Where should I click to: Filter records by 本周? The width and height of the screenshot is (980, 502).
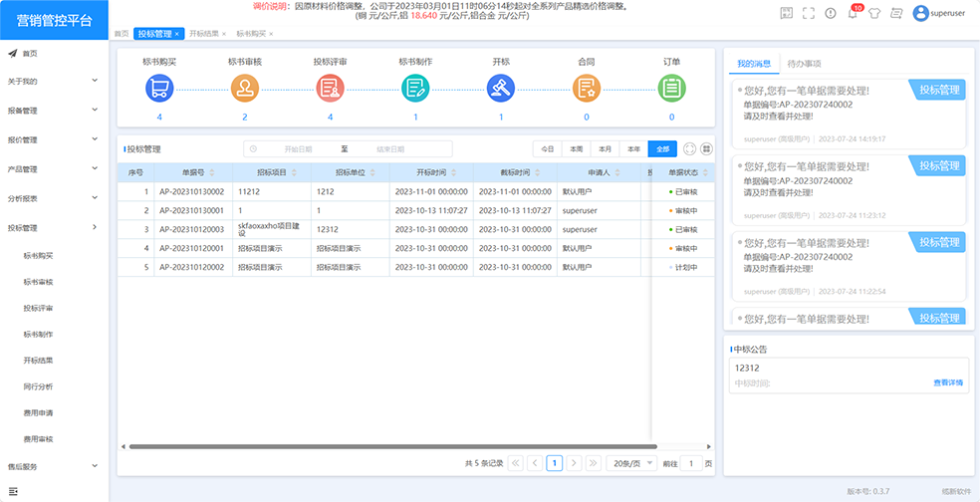pos(577,148)
